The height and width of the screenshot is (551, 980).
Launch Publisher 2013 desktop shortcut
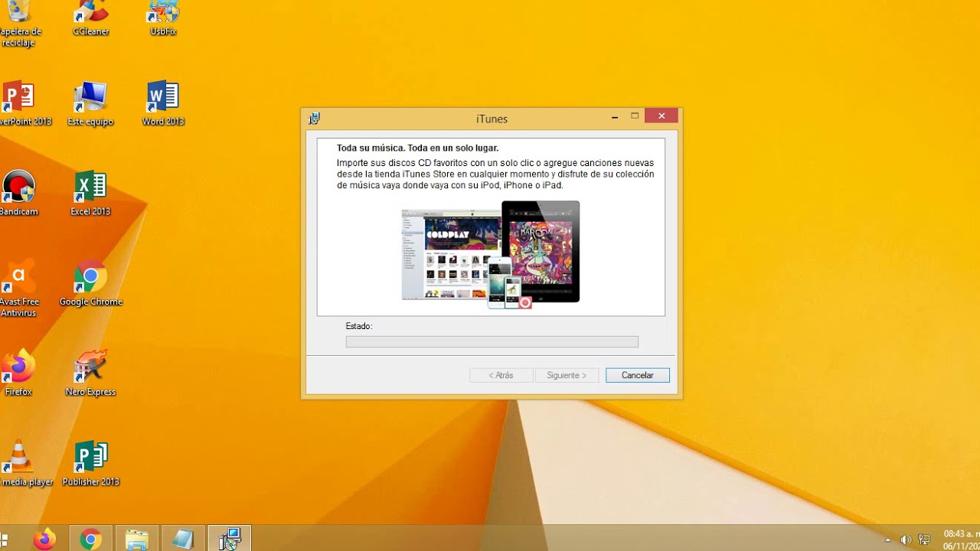[x=90, y=465]
